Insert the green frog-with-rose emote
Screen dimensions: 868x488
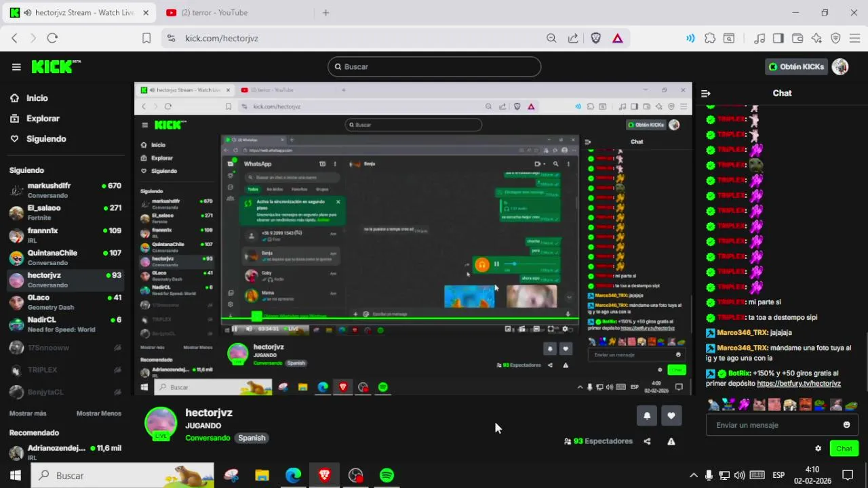point(820,405)
